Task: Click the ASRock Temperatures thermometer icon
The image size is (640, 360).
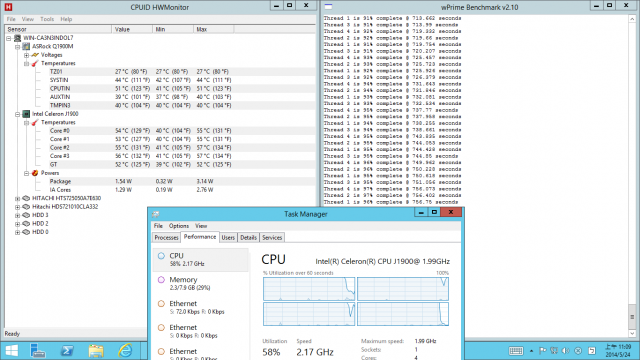Action: 35,63
